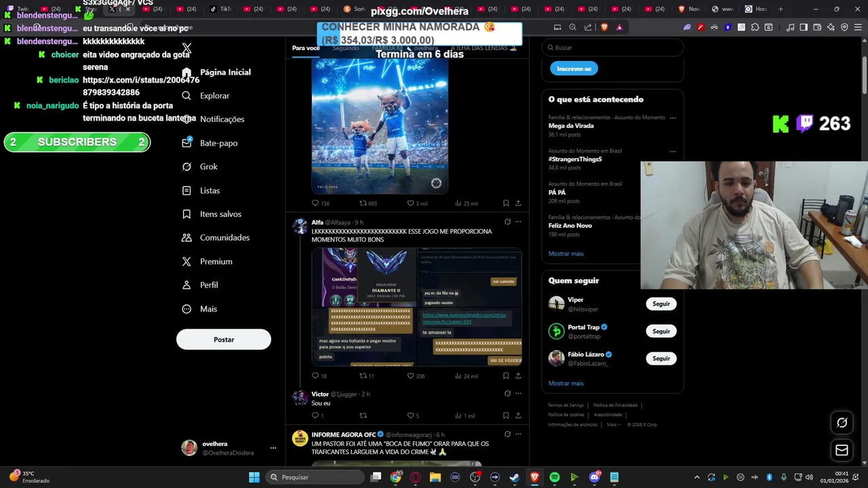Repost Victor's "Sou eu" reply

pos(363,415)
